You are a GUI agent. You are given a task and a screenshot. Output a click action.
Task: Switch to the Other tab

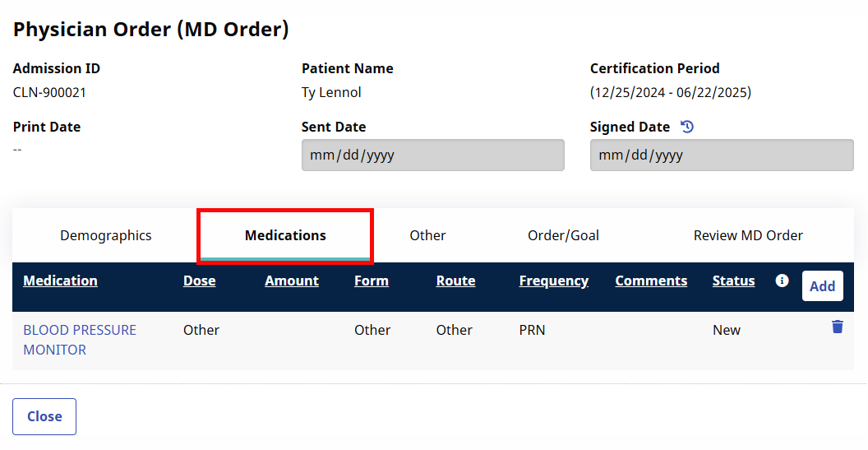tap(427, 235)
